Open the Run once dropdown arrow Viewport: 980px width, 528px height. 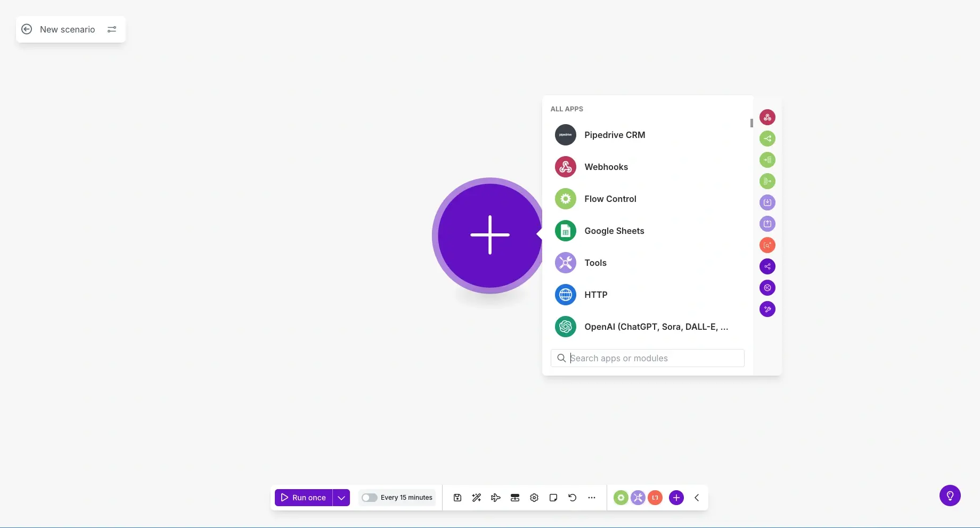[341, 498]
